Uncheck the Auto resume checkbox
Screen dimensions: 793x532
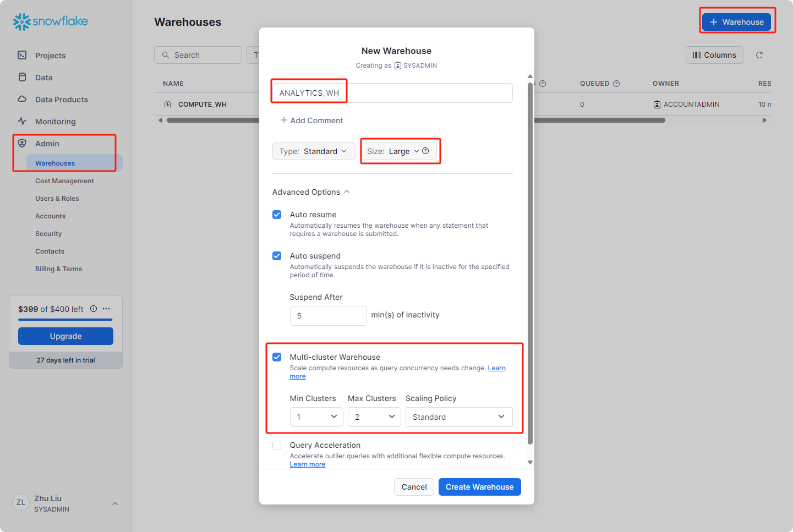pos(277,215)
